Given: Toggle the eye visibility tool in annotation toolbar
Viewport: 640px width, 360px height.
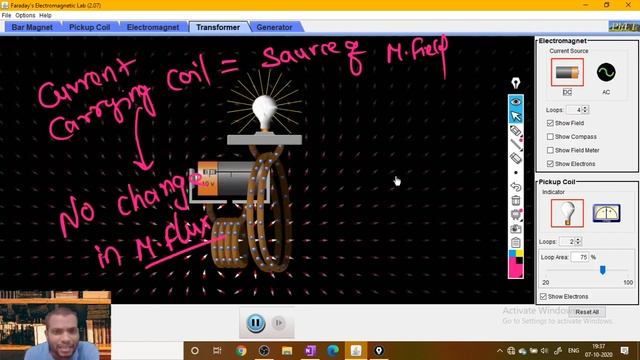Looking at the screenshot, I should (516, 102).
